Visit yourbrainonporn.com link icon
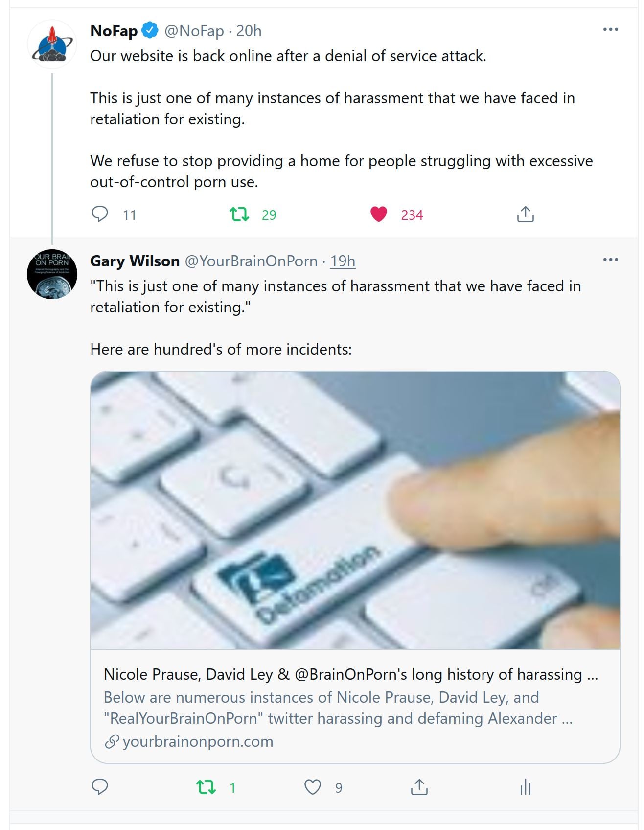This screenshot has width=644, height=830. [112, 741]
